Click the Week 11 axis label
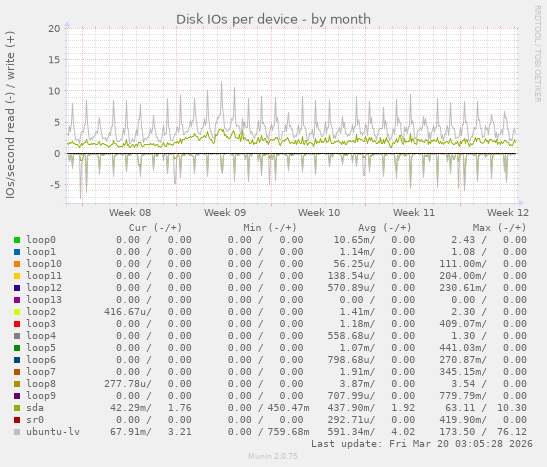547x467 pixels. (x=414, y=213)
